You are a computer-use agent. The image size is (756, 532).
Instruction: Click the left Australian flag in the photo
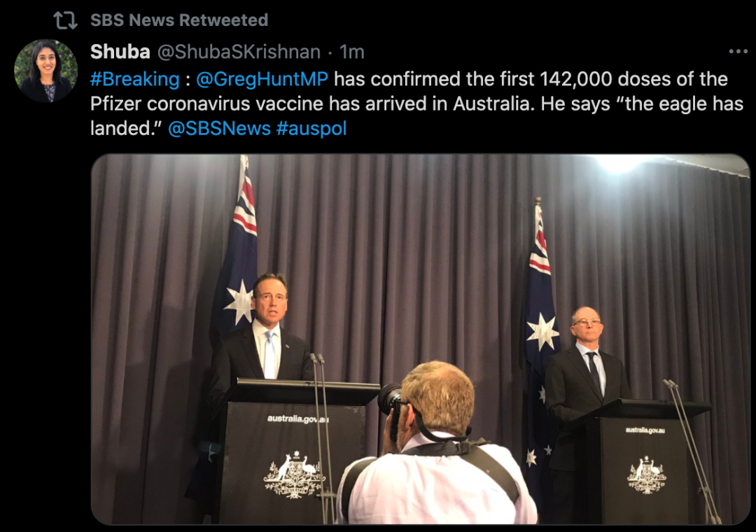point(238,259)
